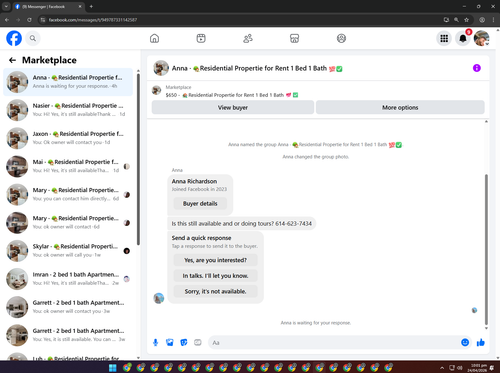The image size is (500, 373).
Task: Open the browser profile icon
Action: click(482, 20)
